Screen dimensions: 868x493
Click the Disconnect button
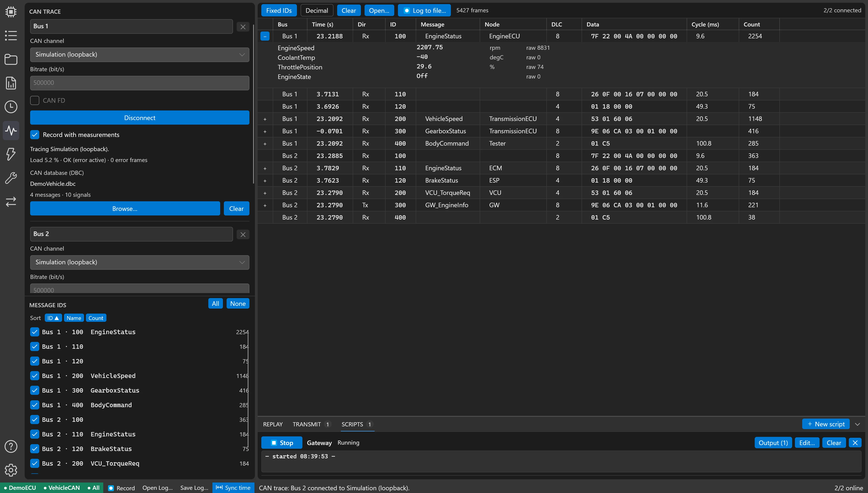pyautogui.click(x=140, y=118)
